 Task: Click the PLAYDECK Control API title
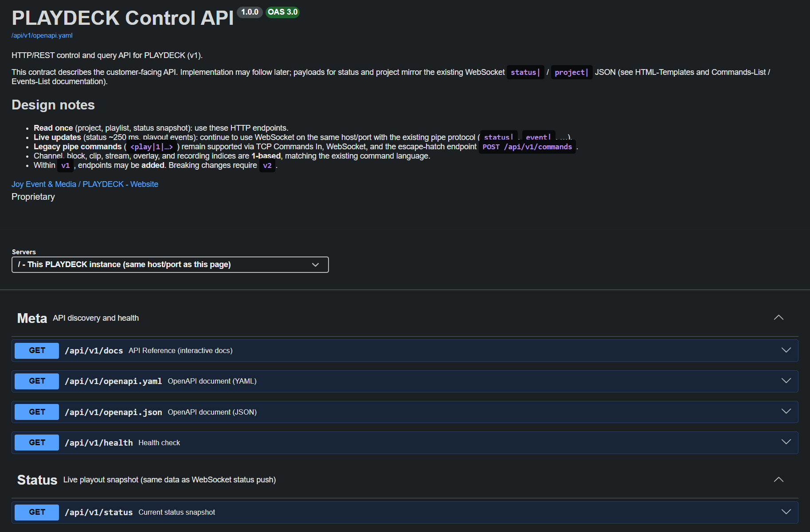click(123, 18)
